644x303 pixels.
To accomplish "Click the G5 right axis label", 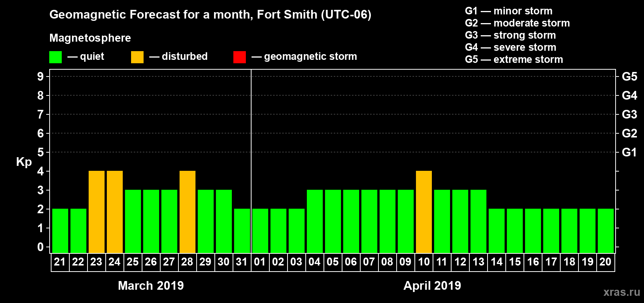I will pos(630,77).
